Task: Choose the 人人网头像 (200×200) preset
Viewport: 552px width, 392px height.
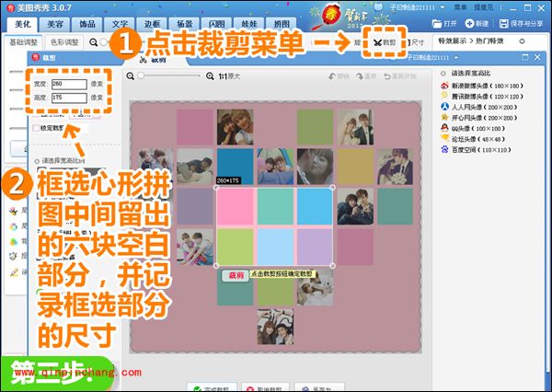Action: coord(478,107)
